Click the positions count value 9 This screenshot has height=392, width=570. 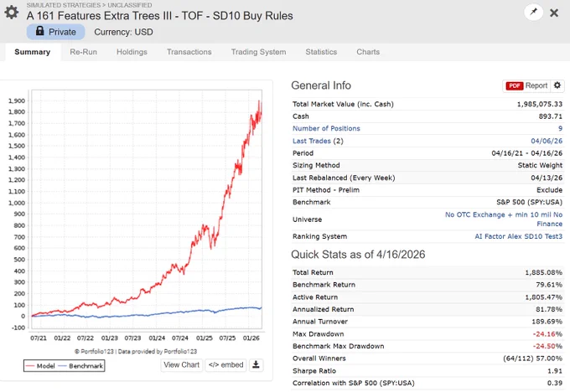click(x=560, y=128)
